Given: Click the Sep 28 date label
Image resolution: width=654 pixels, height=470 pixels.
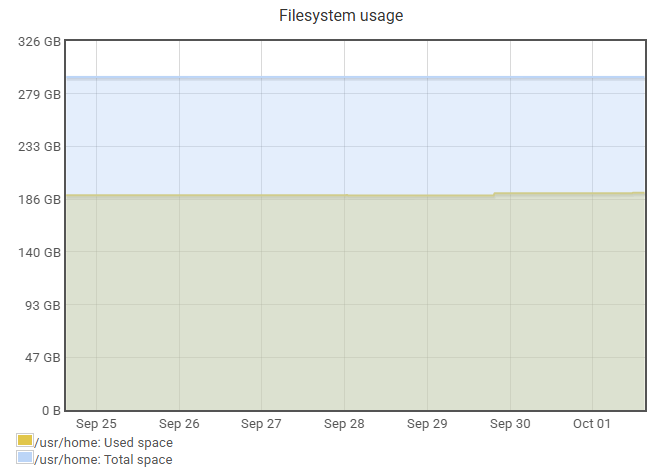Looking at the screenshot, I should pos(344,424).
